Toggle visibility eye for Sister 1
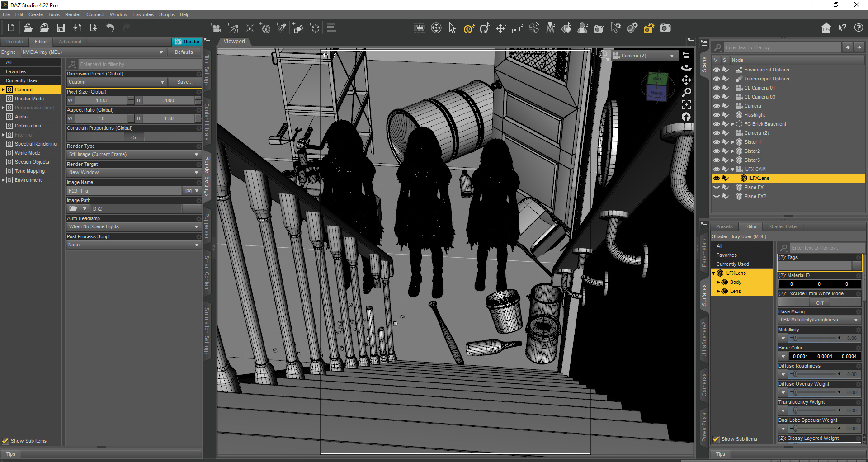 (717, 142)
